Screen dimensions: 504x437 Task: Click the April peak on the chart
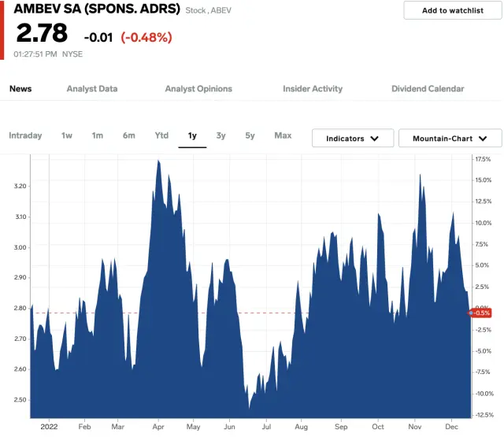pos(159,161)
